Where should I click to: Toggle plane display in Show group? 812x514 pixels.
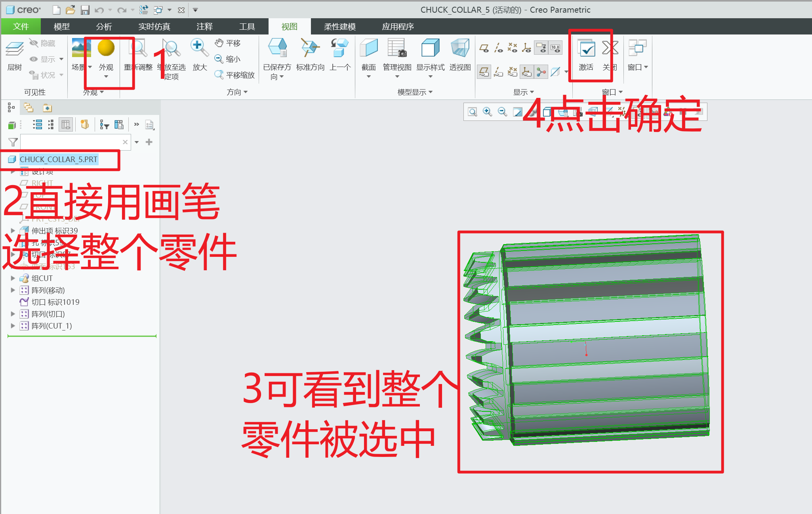point(484,48)
